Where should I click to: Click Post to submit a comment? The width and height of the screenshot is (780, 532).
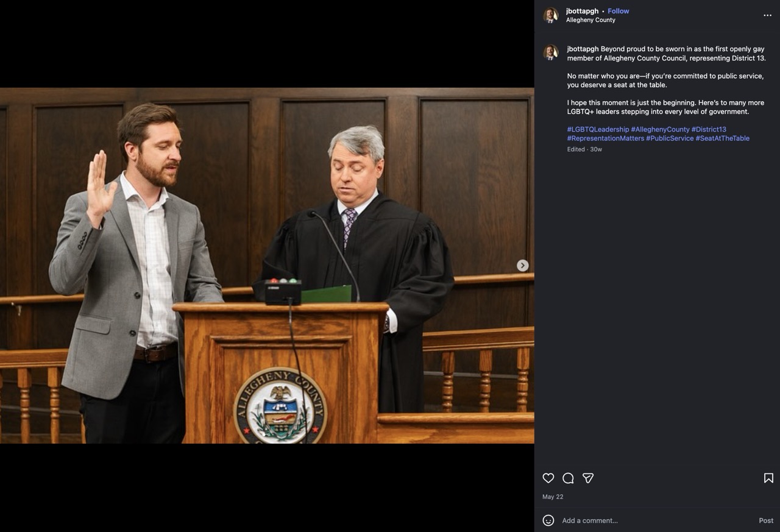coord(765,520)
